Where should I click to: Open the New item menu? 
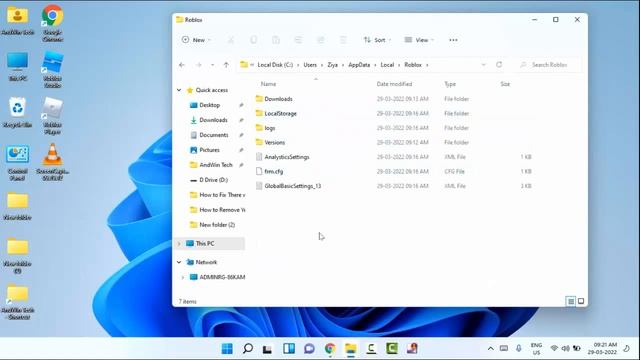click(x=196, y=40)
